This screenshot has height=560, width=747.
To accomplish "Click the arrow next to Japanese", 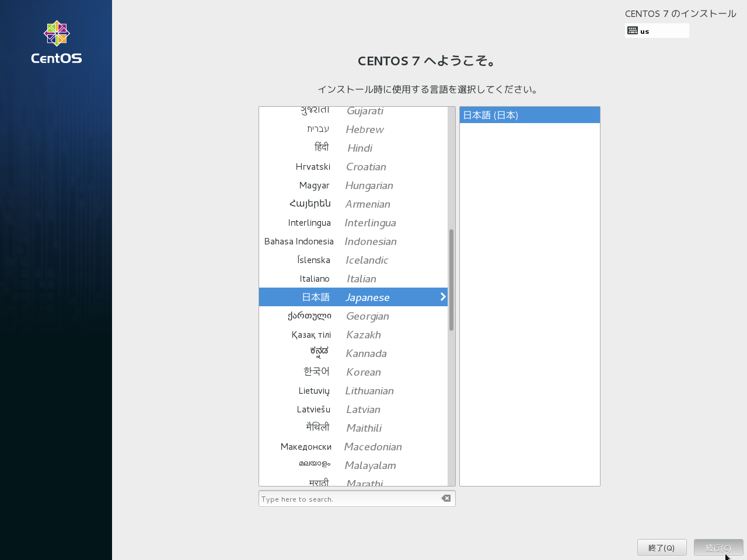I will (443, 297).
